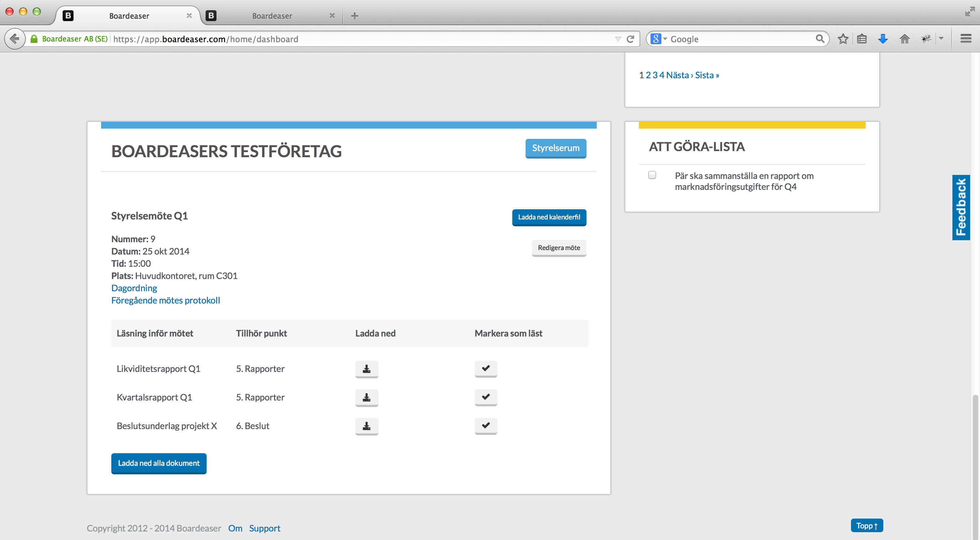Go to pagination page 3
Viewport: 980px width, 540px height.
(x=655, y=75)
